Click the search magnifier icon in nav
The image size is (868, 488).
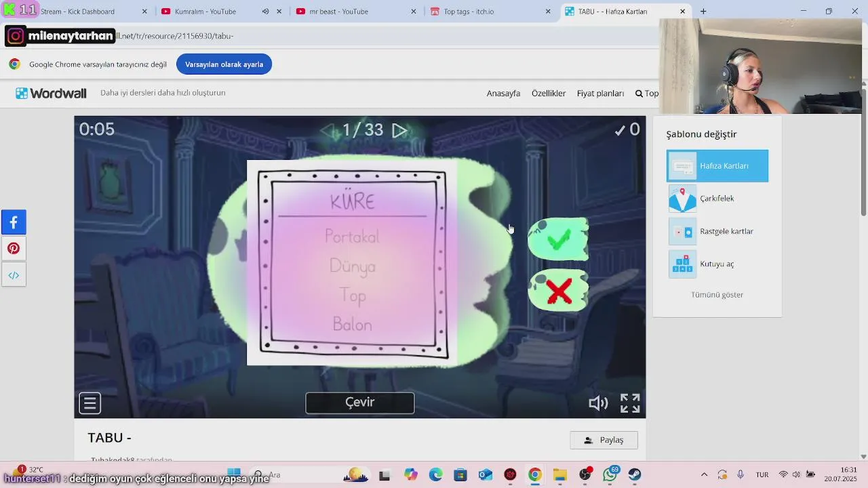pyautogui.click(x=639, y=94)
